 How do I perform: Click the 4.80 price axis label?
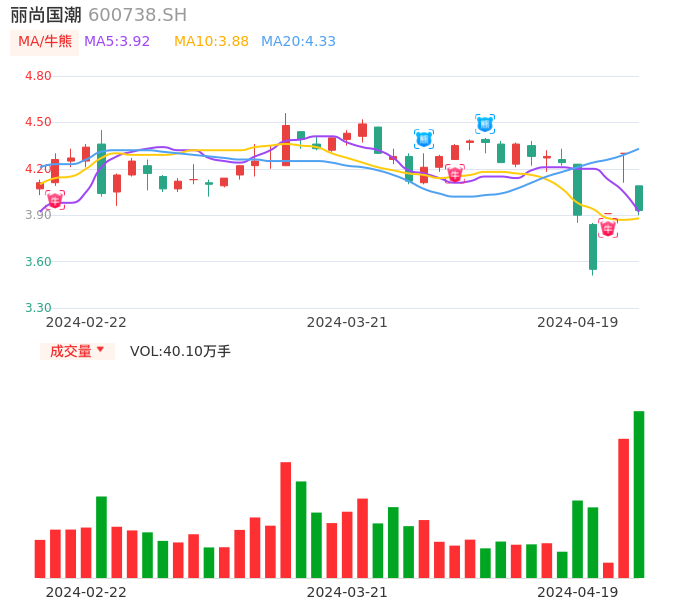(x=38, y=76)
